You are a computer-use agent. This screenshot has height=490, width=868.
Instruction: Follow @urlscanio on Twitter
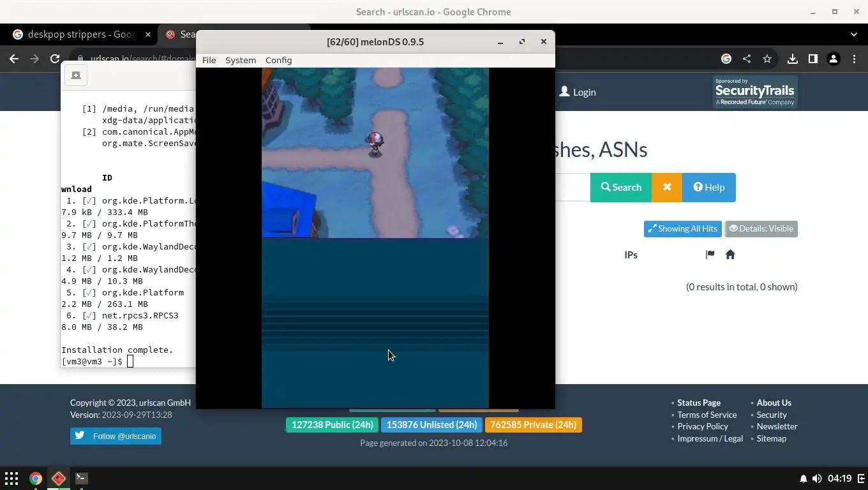(x=116, y=436)
